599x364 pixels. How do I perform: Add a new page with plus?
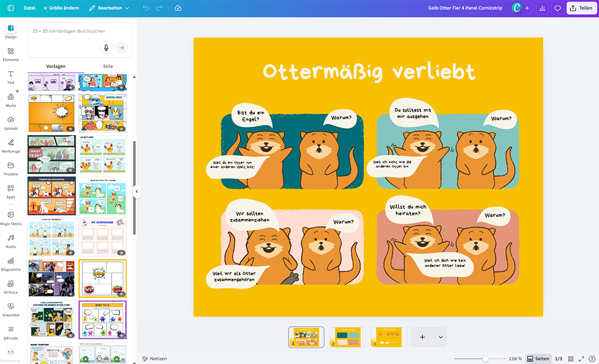[422, 337]
